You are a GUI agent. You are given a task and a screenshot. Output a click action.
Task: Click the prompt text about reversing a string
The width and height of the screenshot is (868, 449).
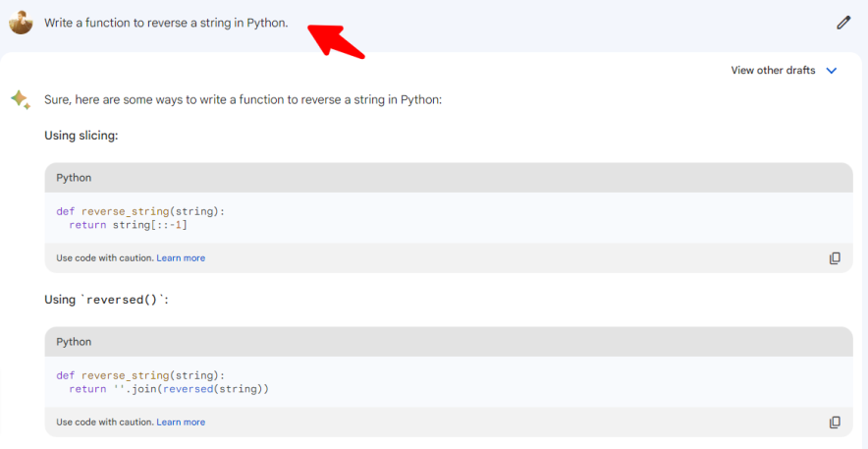click(x=166, y=23)
